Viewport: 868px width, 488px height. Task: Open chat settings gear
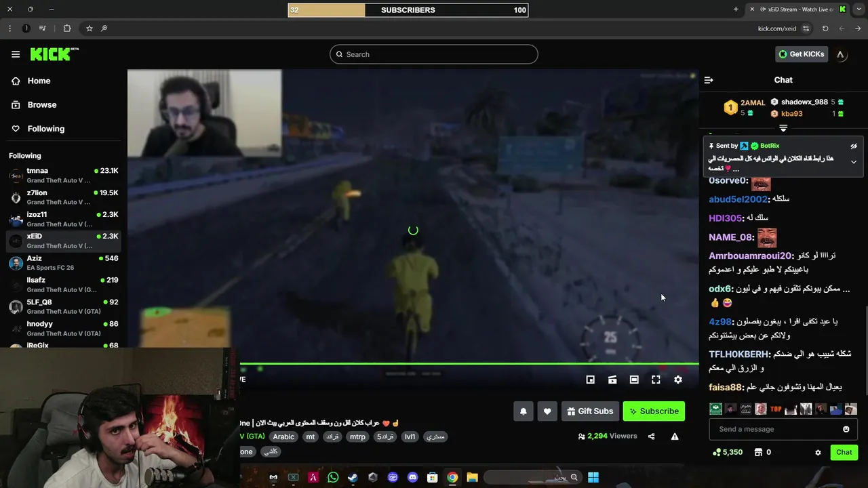(x=818, y=452)
